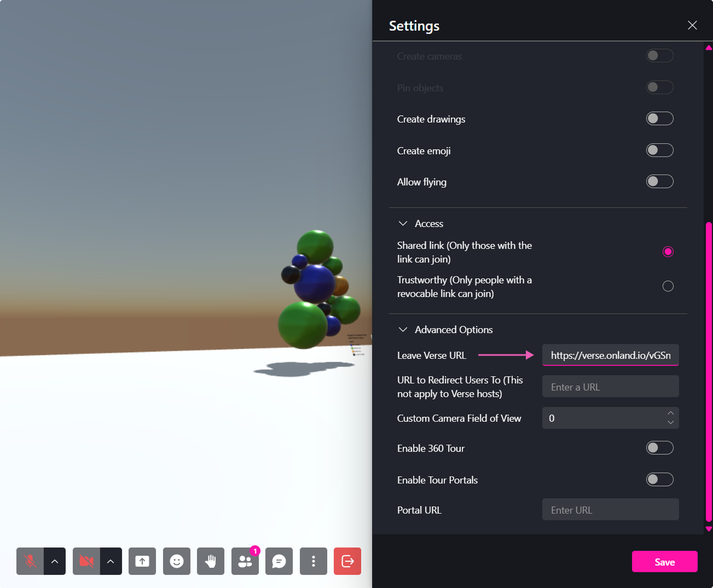
Task: Increment Custom Camera Field of View
Action: tap(670, 414)
